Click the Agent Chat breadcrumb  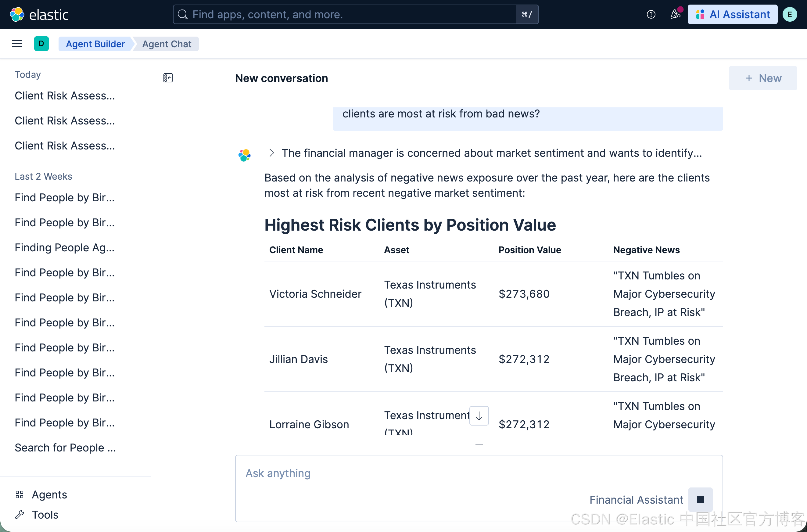pyautogui.click(x=167, y=44)
